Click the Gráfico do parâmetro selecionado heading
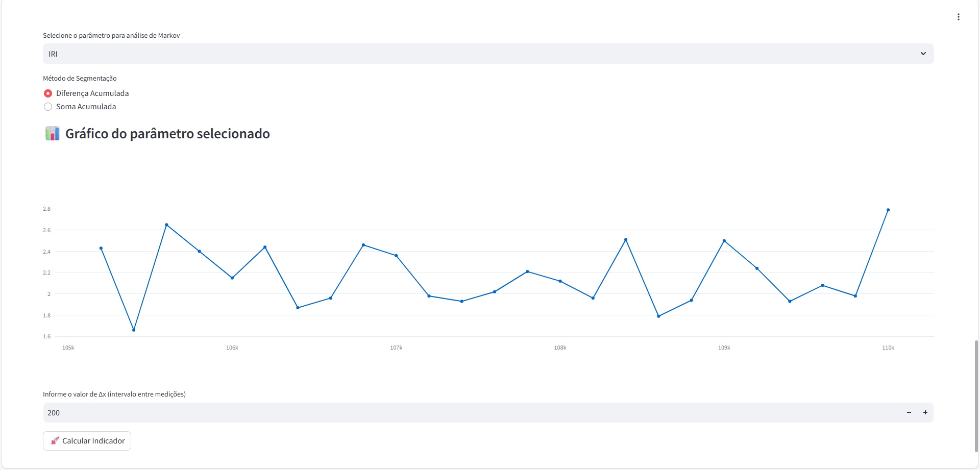The image size is (980, 470). tap(167, 134)
